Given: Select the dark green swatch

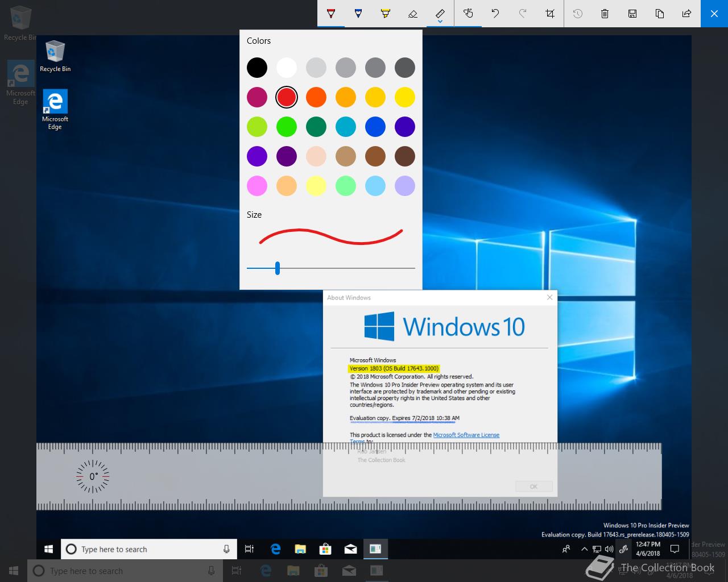Looking at the screenshot, I should [316, 127].
